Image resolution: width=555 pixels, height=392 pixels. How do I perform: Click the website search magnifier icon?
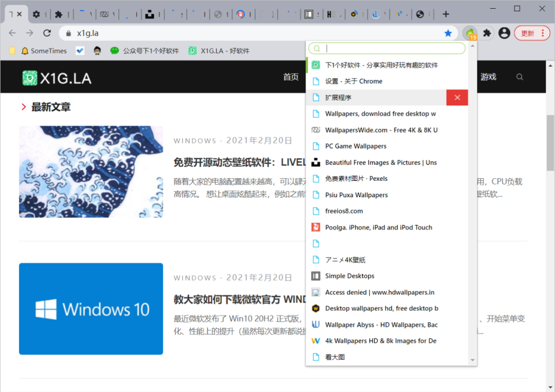click(x=520, y=77)
